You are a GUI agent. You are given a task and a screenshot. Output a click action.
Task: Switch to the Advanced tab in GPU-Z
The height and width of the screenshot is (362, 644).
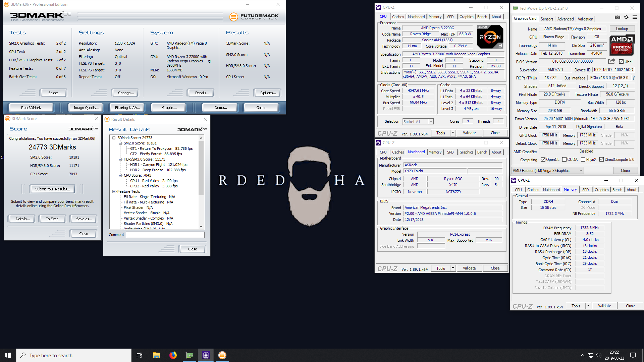pyautogui.click(x=566, y=19)
